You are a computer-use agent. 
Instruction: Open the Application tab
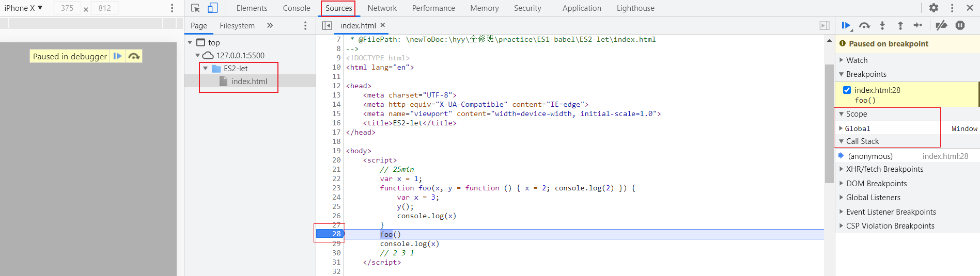582,8
